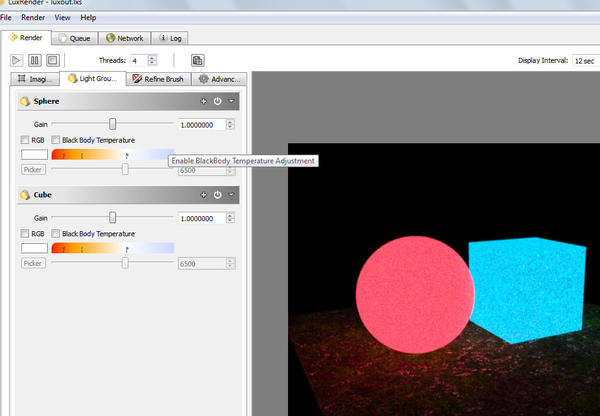Step the Sphere Gain spinner
This screenshot has height=416, width=600.
point(230,125)
